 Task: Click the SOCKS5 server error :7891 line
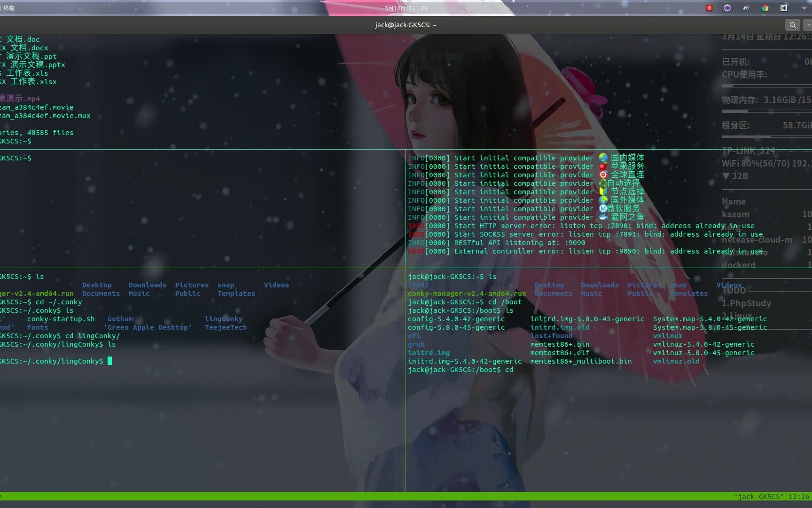(x=585, y=234)
